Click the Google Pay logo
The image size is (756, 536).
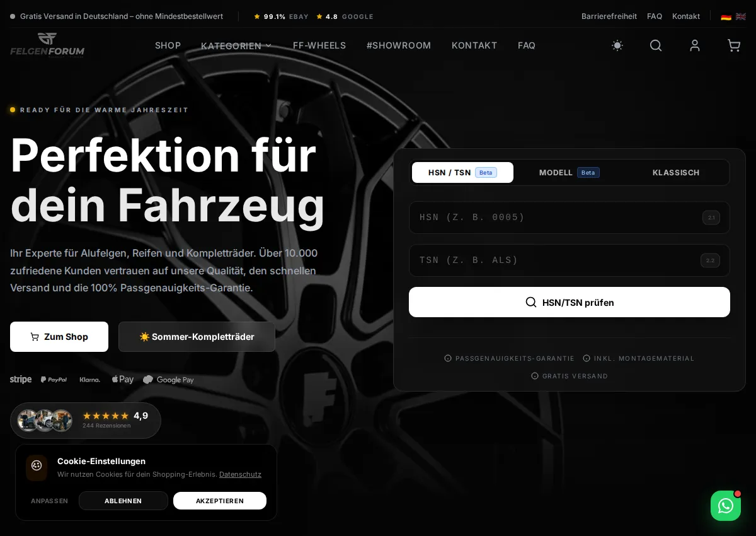pos(168,380)
